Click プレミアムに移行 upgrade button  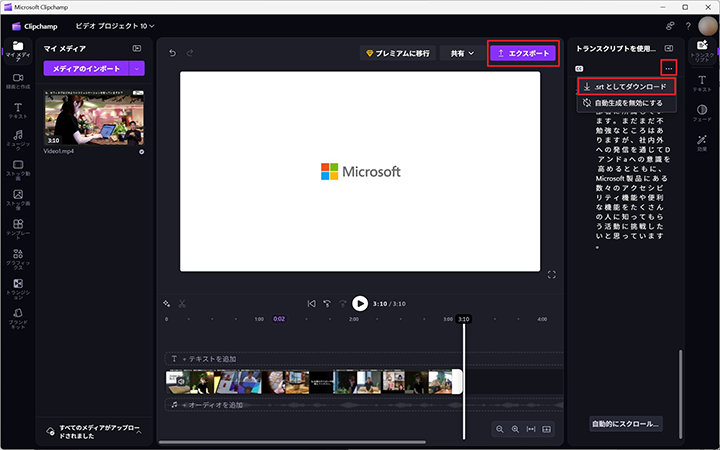(x=398, y=53)
